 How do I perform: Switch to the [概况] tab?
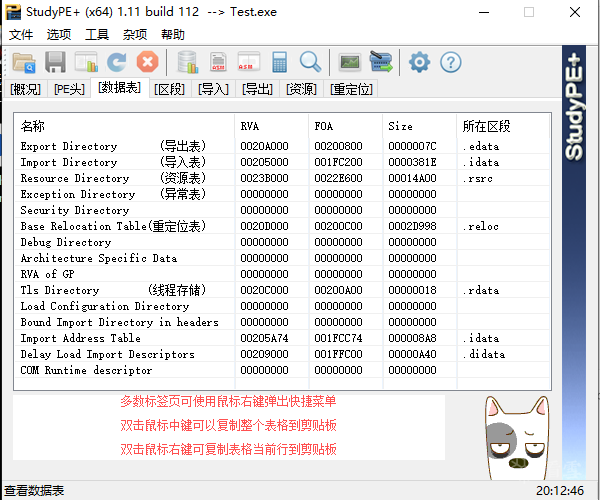25,89
